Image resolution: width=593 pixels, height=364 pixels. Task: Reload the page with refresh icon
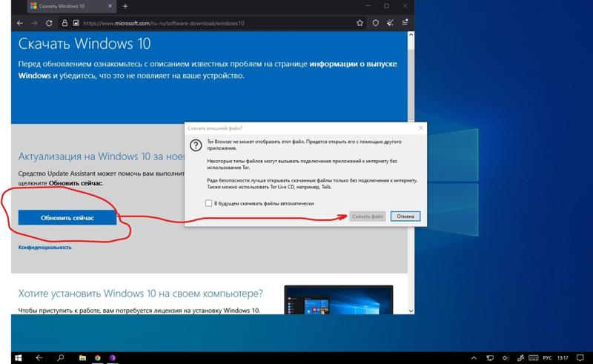49,23
